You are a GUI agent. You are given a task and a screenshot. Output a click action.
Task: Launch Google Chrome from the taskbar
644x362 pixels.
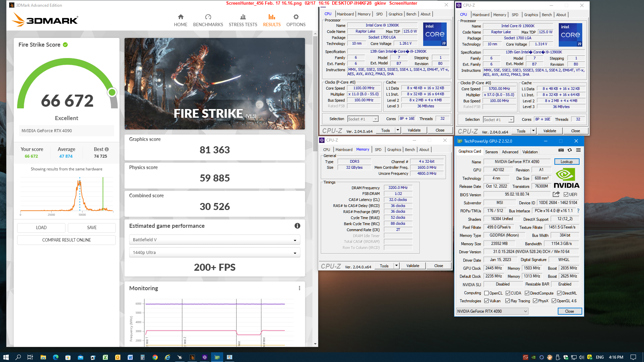tap(155, 357)
